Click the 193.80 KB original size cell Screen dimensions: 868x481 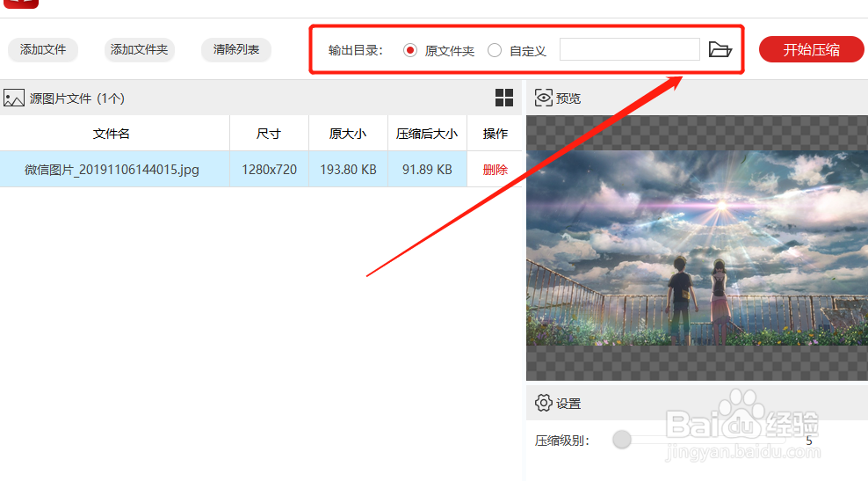[348, 169]
